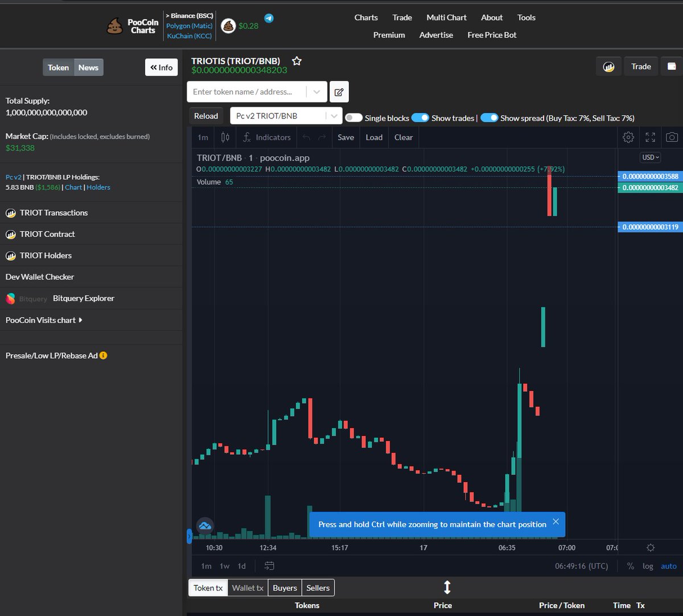Click the redo arrow in chart toolbar

click(322, 137)
